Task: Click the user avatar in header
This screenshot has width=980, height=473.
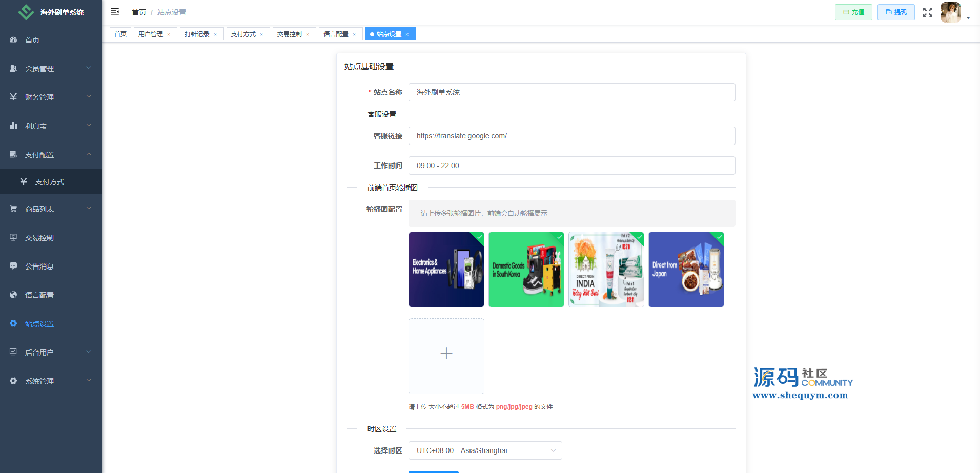Action: pyautogui.click(x=950, y=12)
